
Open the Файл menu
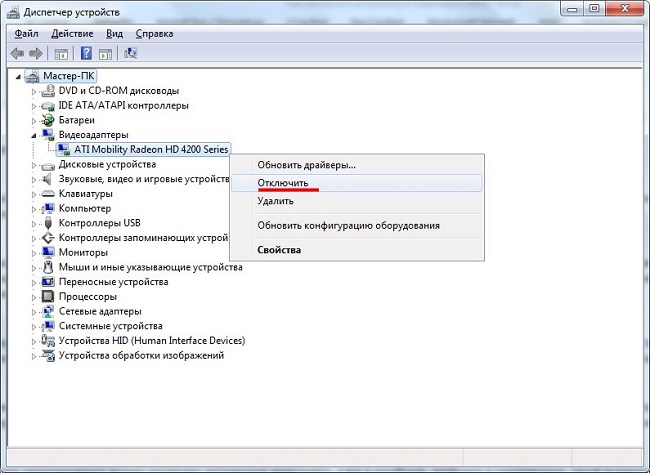pyautogui.click(x=26, y=34)
